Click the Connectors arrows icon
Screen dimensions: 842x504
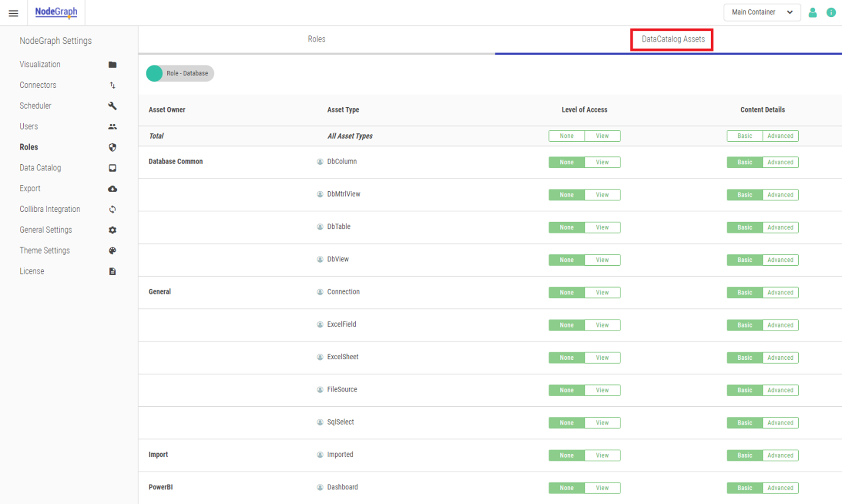click(113, 86)
